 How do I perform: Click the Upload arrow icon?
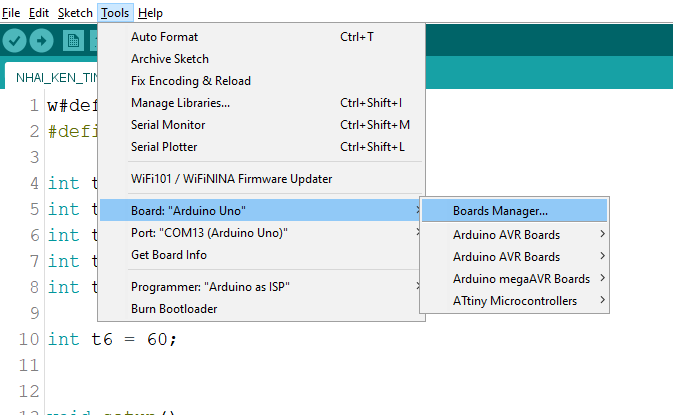pyautogui.click(x=41, y=41)
